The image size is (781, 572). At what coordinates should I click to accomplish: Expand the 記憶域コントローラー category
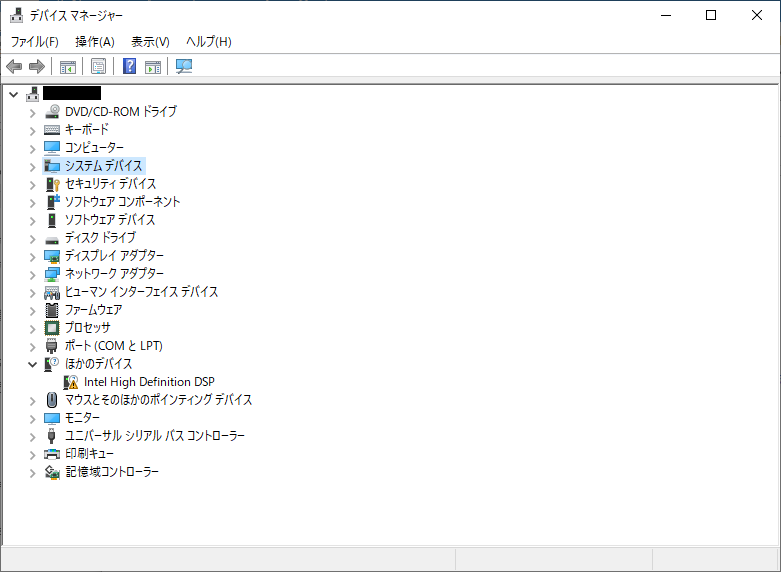pyautogui.click(x=33, y=473)
